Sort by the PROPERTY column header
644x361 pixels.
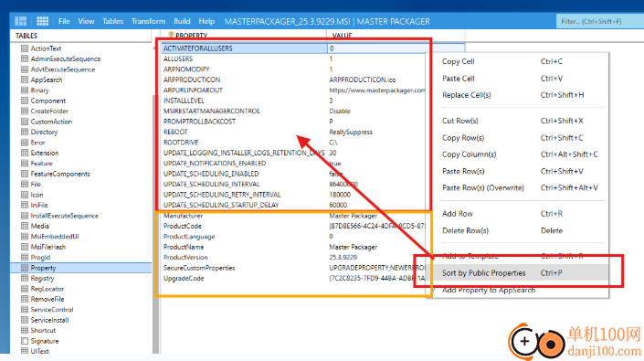[192, 36]
